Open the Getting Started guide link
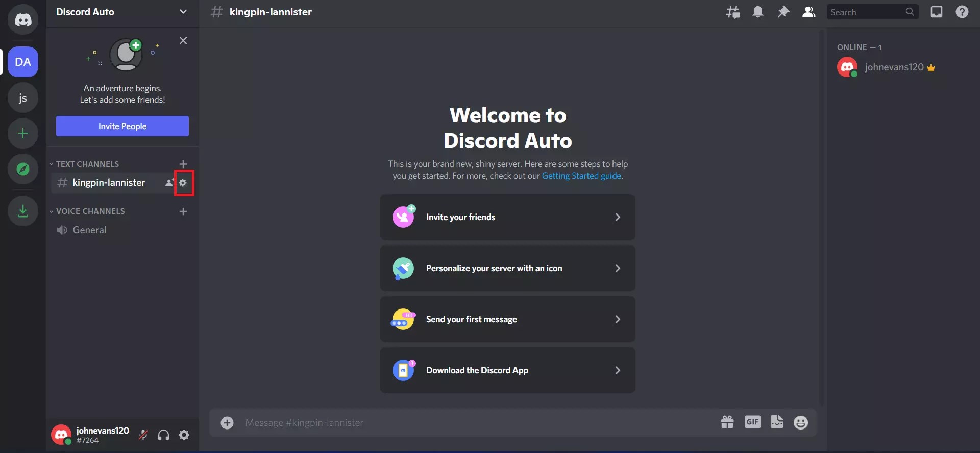The width and height of the screenshot is (980, 453). pos(581,176)
